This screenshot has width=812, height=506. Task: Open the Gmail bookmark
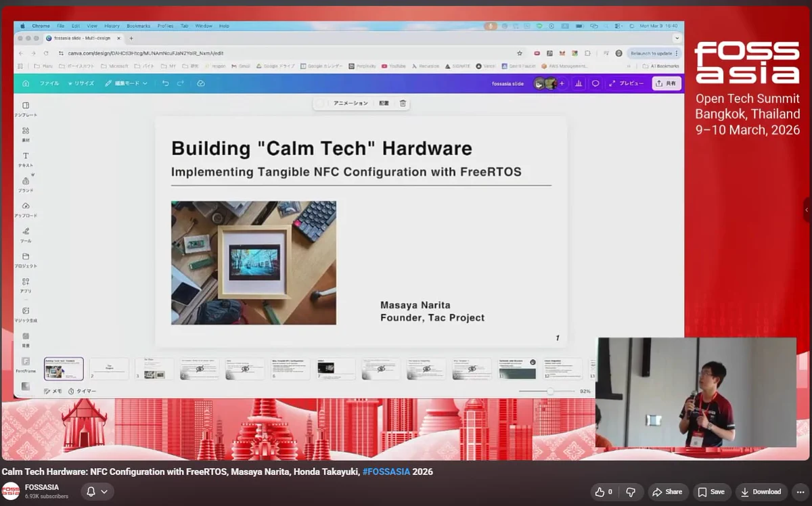coord(240,66)
